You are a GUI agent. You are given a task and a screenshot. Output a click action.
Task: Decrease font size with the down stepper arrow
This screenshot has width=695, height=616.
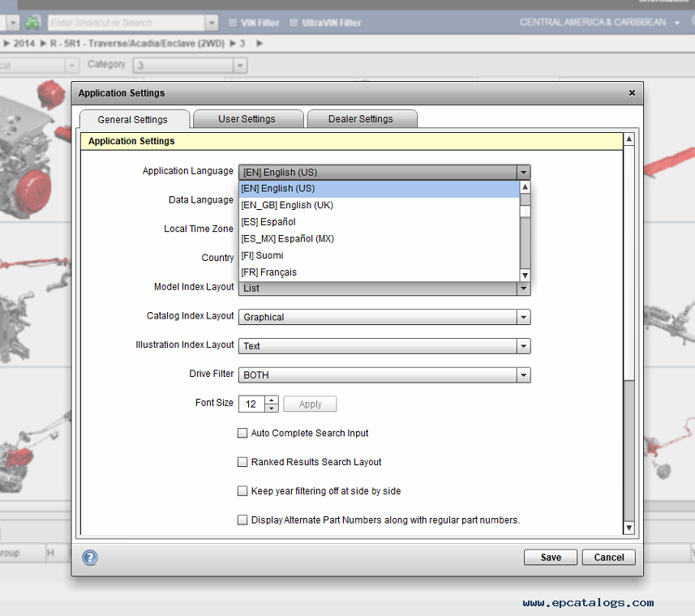pos(271,409)
